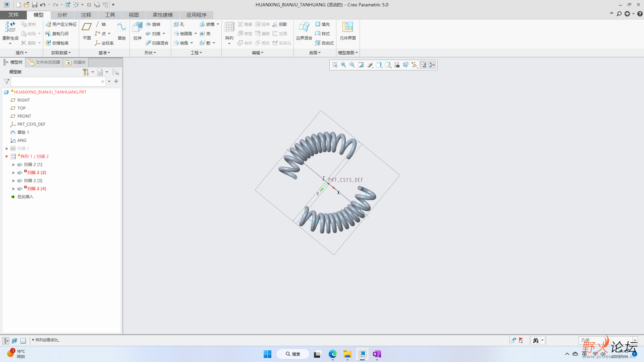Viewport: 644px width, 362px height.
Task: Click User-Defined Feature (用户定义特征) button
Action: coord(61,24)
